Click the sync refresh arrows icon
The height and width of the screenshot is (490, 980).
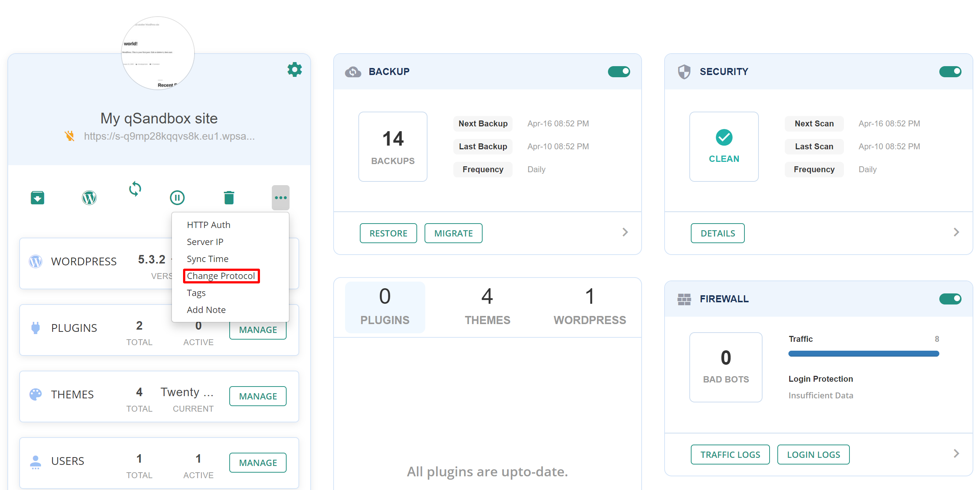135,189
